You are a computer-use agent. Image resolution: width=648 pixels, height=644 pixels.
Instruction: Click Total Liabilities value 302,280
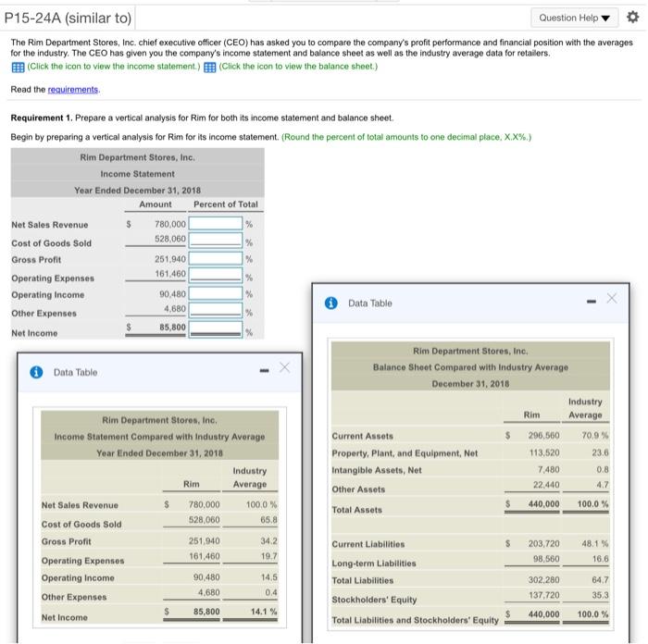(544, 580)
